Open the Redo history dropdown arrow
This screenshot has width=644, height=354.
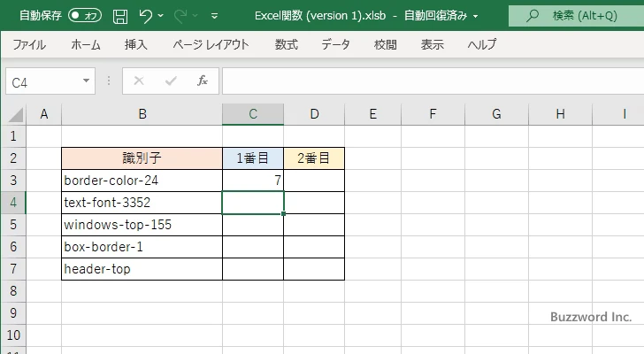[x=195, y=16]
